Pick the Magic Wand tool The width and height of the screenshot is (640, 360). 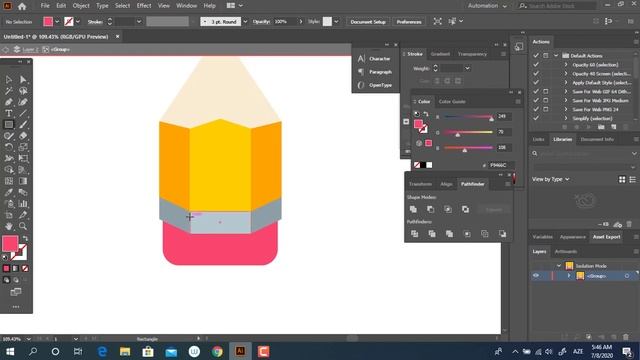coord(9,91)
